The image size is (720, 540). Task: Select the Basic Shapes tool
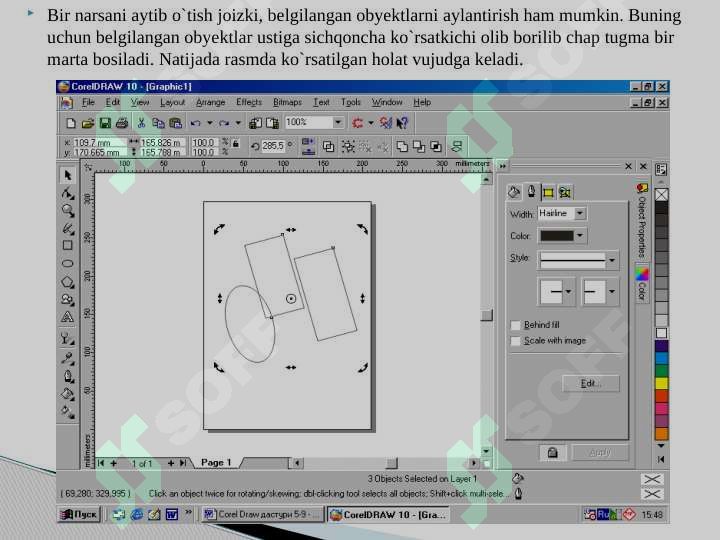pyautogui.click(x=68, y=300)
